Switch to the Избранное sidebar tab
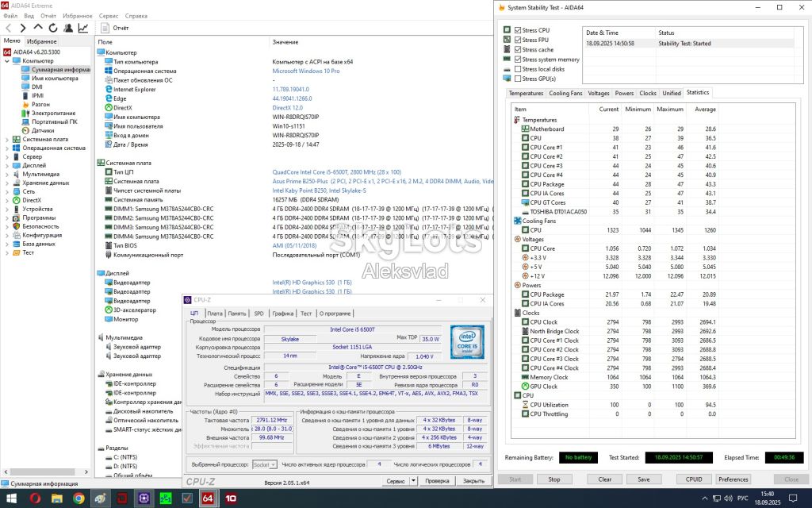Viewport: 812px width, 508px height. 41,41
